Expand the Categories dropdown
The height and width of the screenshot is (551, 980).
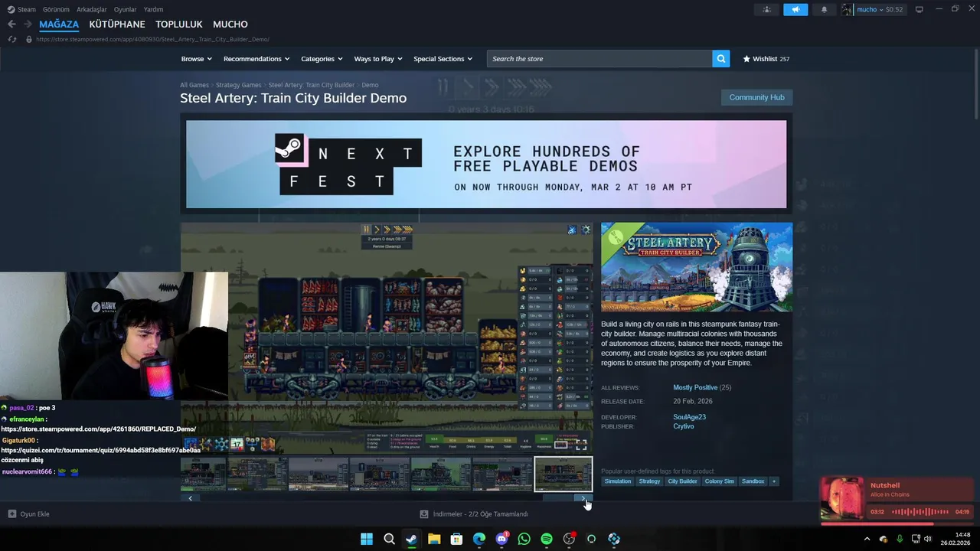pos(322,59)
